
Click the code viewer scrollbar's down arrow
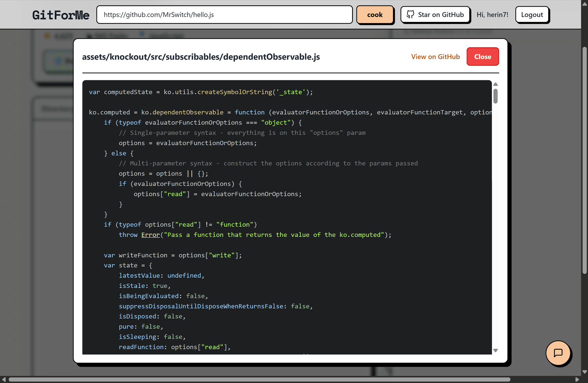pos(495,350)
